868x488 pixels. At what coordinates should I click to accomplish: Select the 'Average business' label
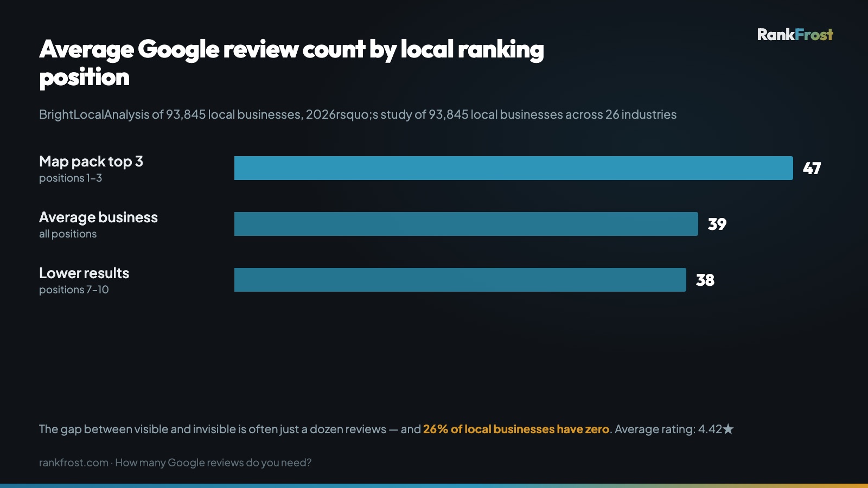[x=98, y=217]
